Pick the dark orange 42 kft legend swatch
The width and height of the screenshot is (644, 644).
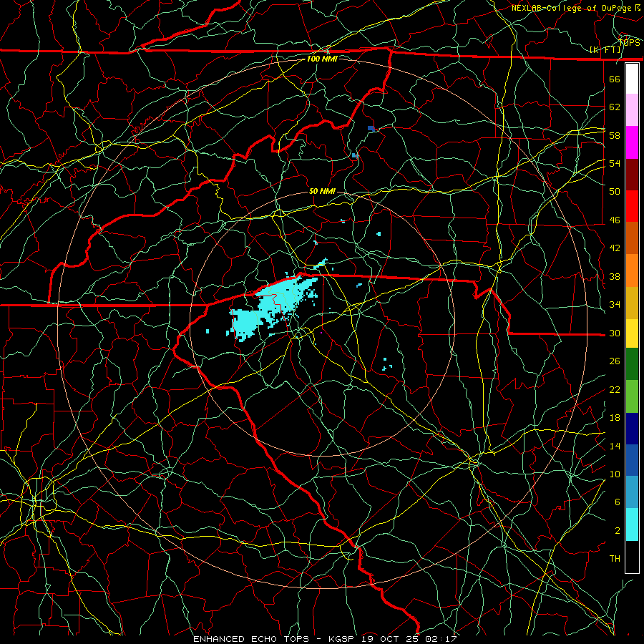pos(632,238)
